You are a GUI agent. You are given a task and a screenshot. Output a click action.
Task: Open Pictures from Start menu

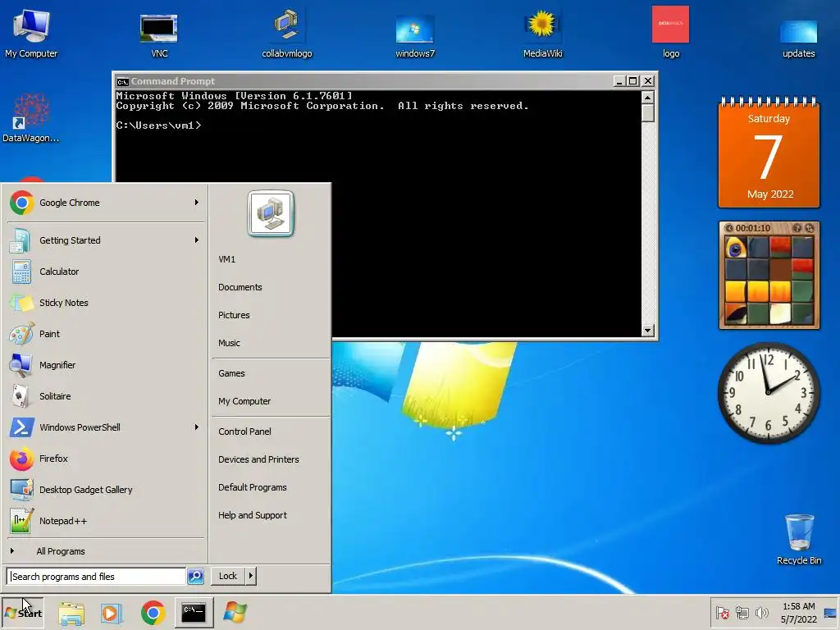click(x=234, y=315)
